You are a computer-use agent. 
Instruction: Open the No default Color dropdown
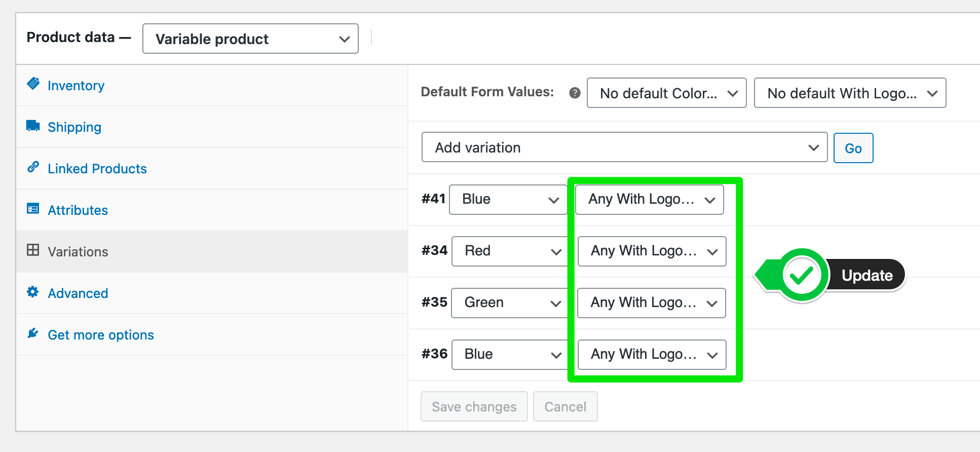(x=666, y=93)
